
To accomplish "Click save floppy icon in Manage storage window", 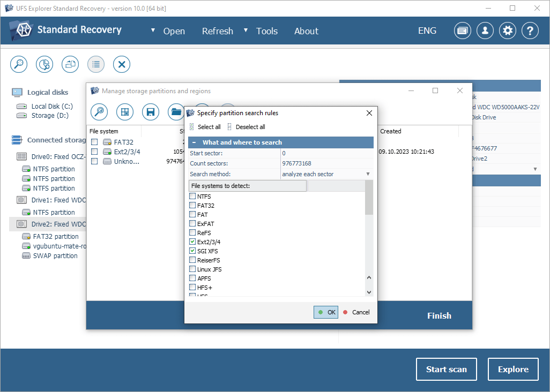I will [x=151, y=112].
